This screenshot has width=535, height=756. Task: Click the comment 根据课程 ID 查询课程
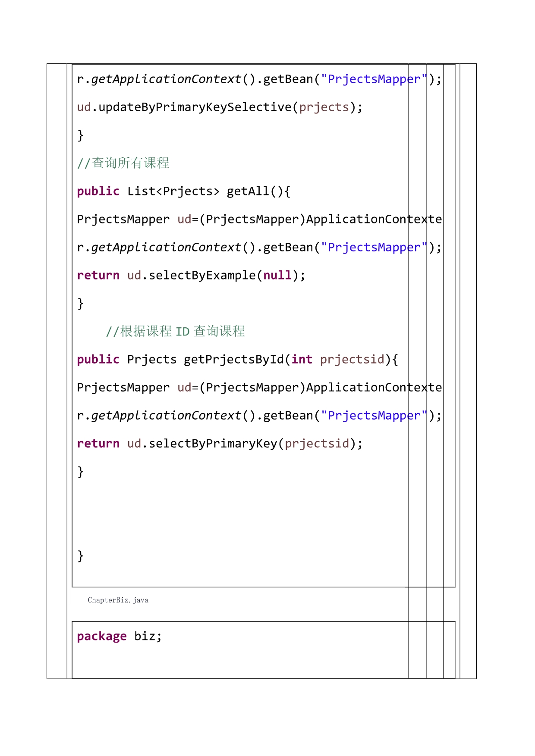coord(175,332)
